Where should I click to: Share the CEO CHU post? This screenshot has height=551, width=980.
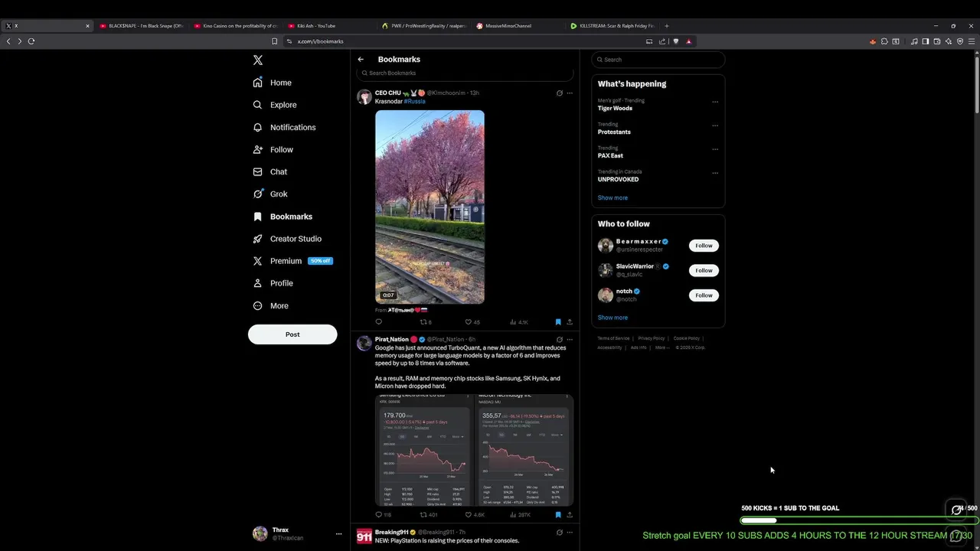pos(570,322)
